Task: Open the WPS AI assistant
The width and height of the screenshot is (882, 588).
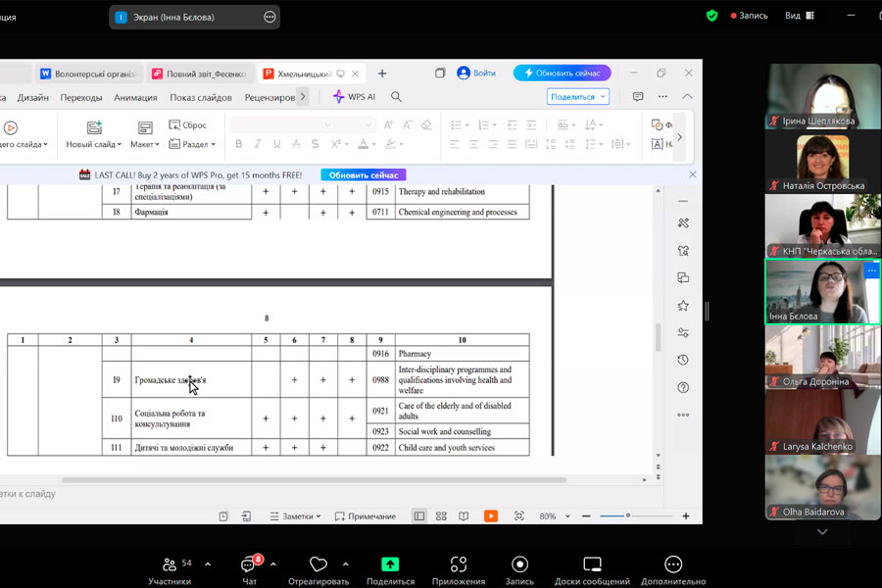Action: (x=354, y=97)
